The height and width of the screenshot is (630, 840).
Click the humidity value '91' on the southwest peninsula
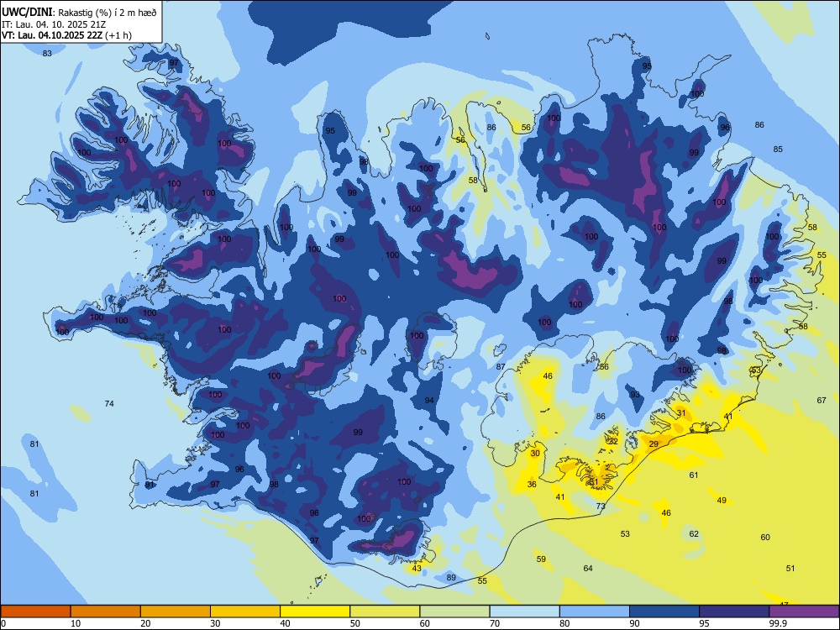(x=150, y=485)
